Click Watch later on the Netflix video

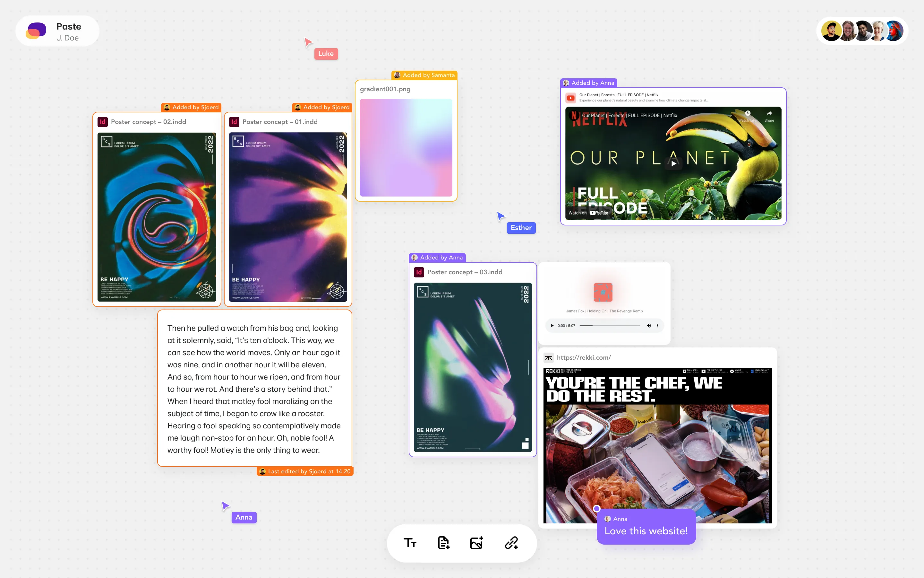click(748, 116)
